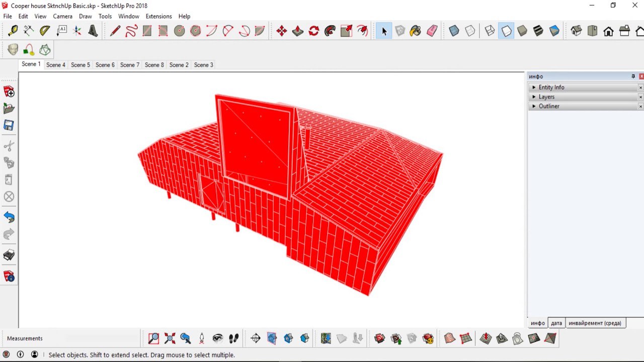The height and width of the screenshot is (362, 644).
Task: Switch to Scene 3 tab
Action: (x=204, y=65)
